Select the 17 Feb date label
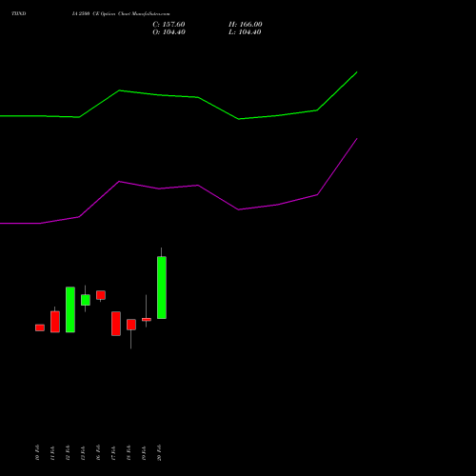 pos(113,452)
